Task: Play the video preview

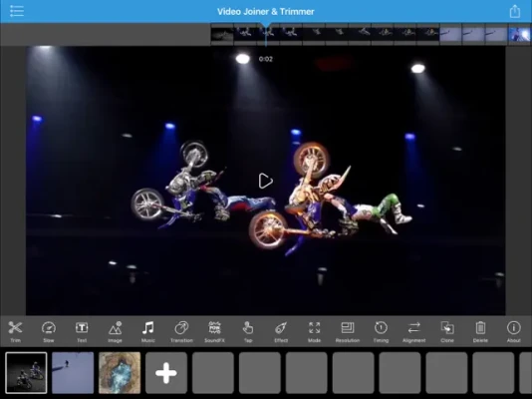Action: 265,181
